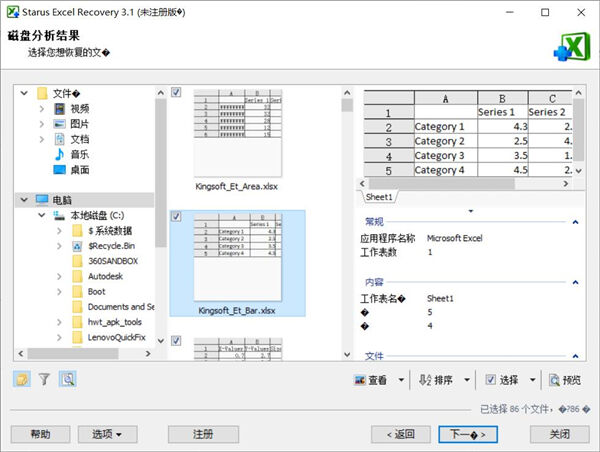Collapse the 内容 section

(575, 282)
